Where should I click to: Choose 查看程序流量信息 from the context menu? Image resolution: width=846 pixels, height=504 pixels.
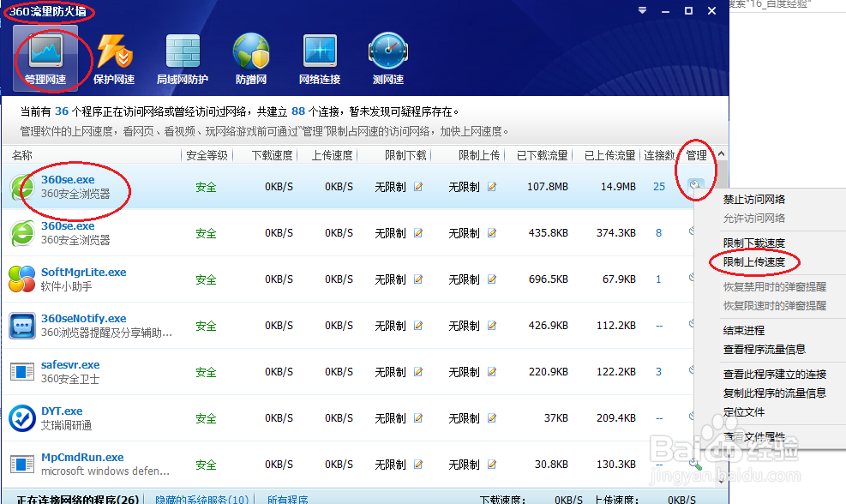[764, 350]
